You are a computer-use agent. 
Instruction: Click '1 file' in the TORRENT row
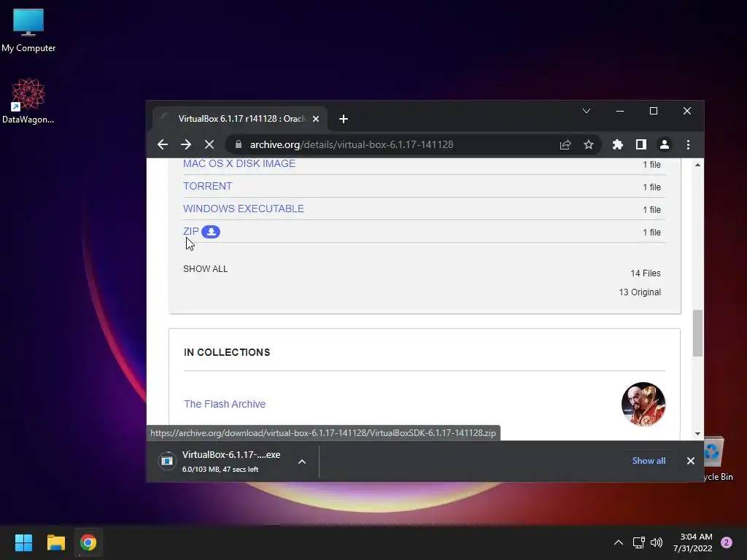651,187
